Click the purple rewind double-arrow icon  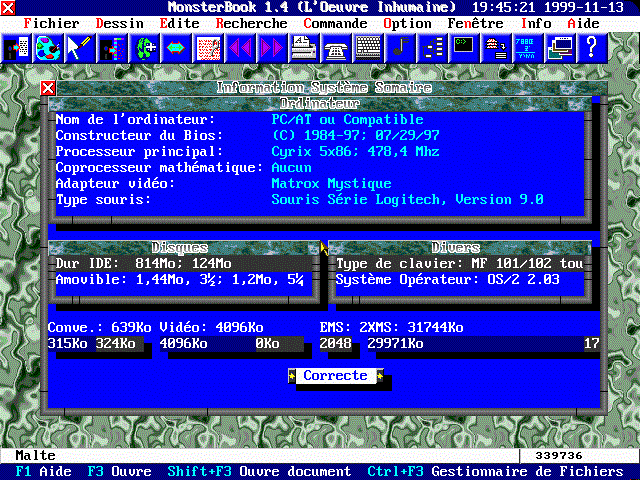pos(240,48)
